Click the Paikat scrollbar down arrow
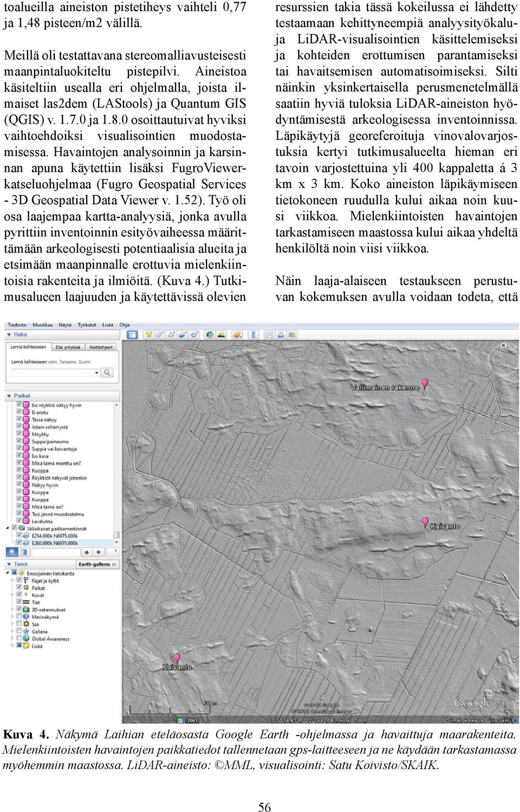The height and width of the screenshot is (812, 520). point(116,542)
